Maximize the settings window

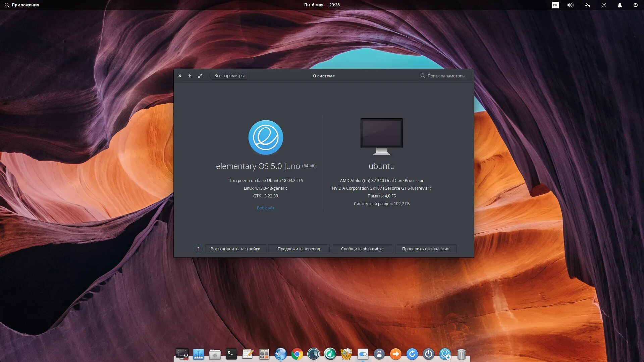[200, 76]
